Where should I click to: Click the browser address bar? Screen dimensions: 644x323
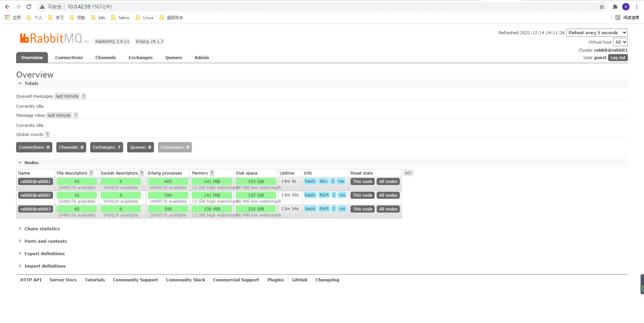tap(322, 7)
